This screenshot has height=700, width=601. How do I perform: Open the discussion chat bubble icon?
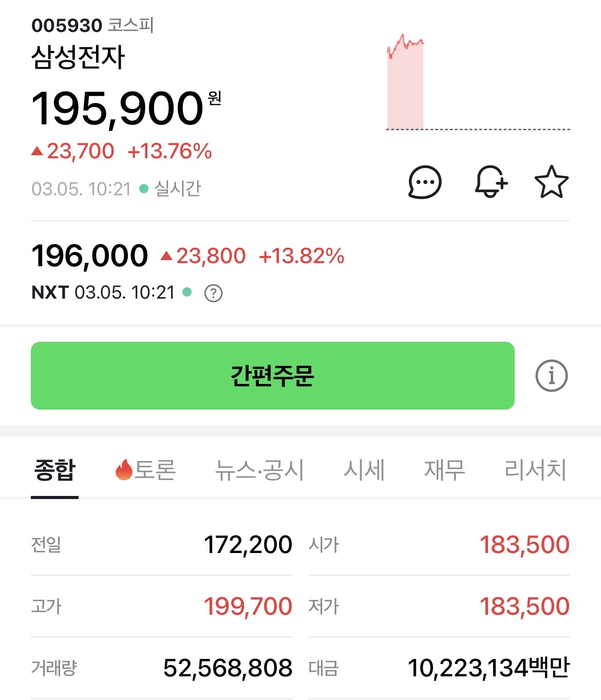click(x=424, y=182)
